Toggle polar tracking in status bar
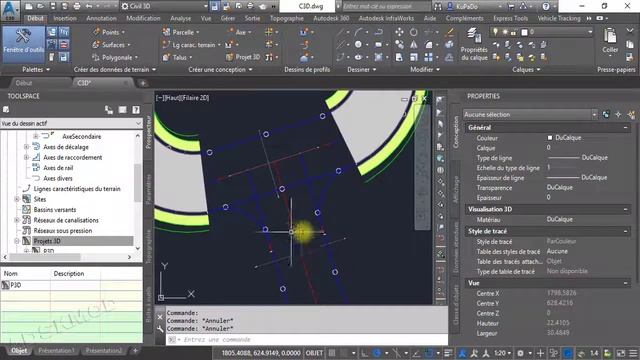The image size is (640, 360). (377, 353)
